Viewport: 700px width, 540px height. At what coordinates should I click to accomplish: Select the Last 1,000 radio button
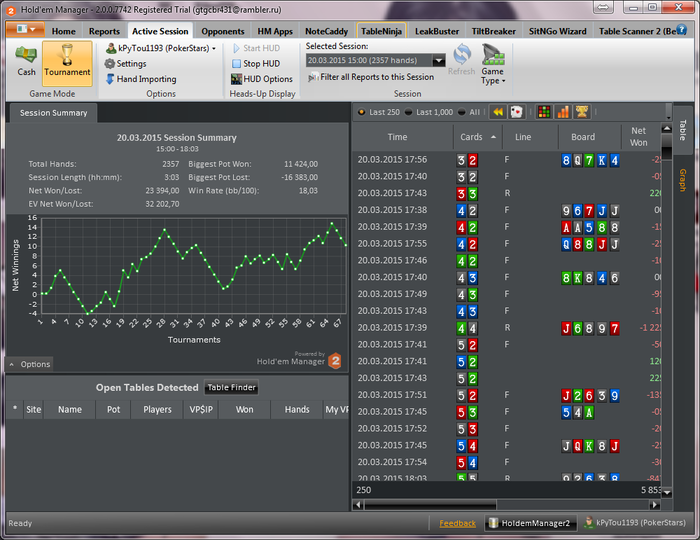[x=429, y=112]
